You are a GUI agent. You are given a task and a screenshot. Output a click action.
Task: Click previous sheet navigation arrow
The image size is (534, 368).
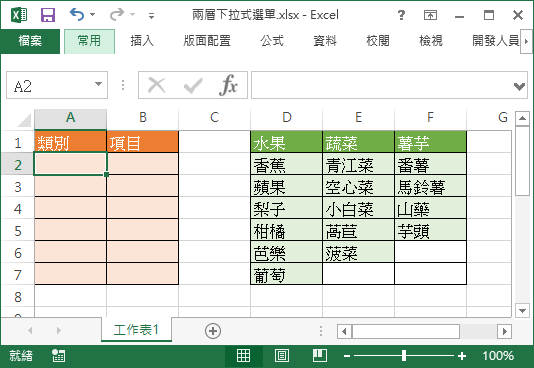click(30, 330)
